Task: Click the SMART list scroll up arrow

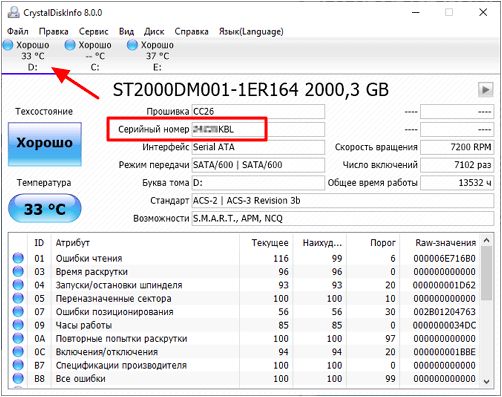Action: (x=487, y=240)
